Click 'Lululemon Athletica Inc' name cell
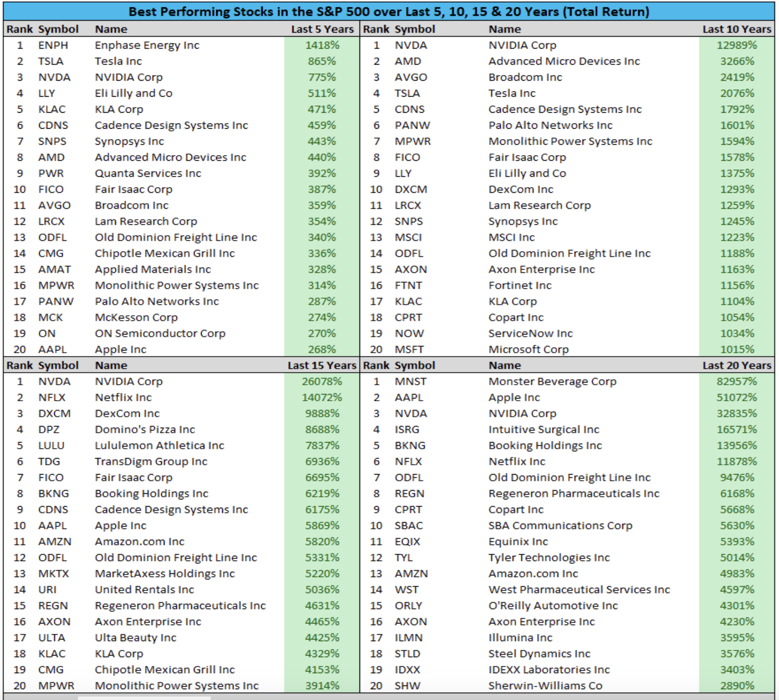The height and width of the screenshot is (700, 779). point(159,445)
